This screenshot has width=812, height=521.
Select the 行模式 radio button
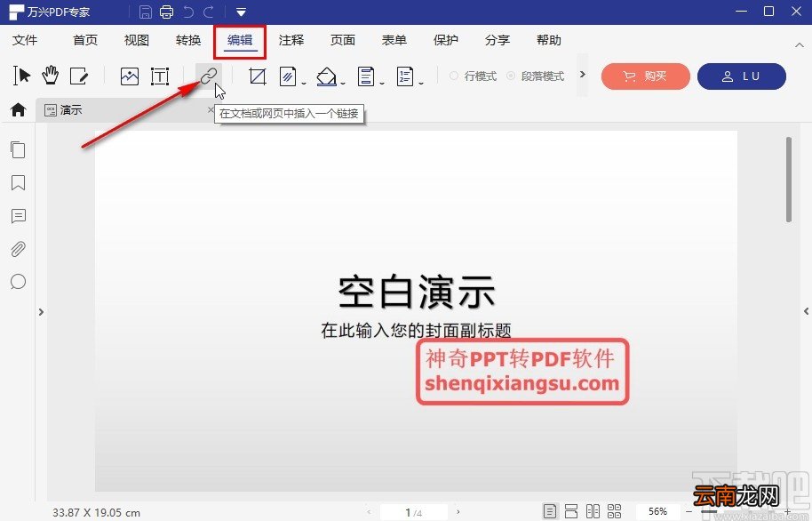(454, 76)
